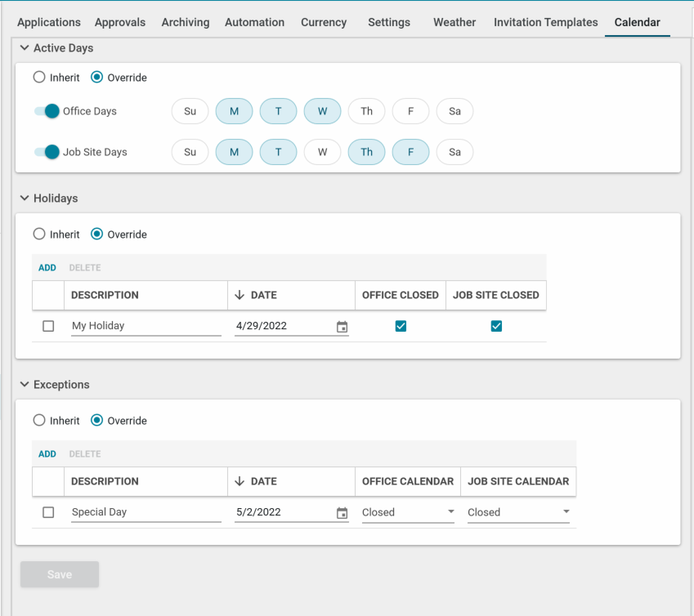Open the Office Calendar dropdown for Special Day

click(x=408, y=512)
